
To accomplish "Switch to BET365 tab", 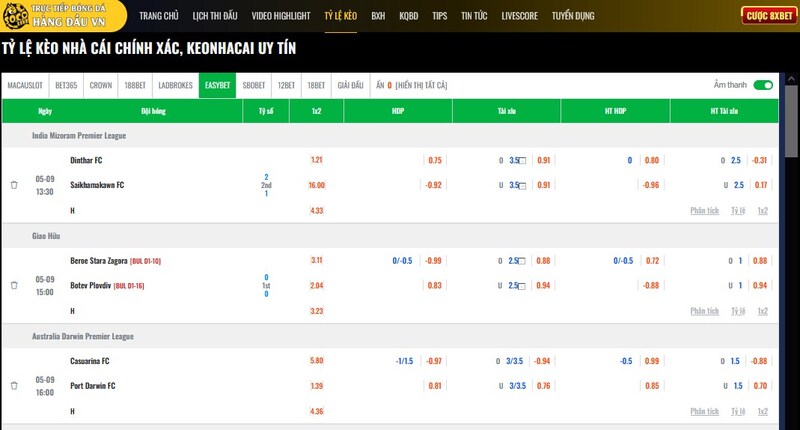I will [x=66, y=85].
